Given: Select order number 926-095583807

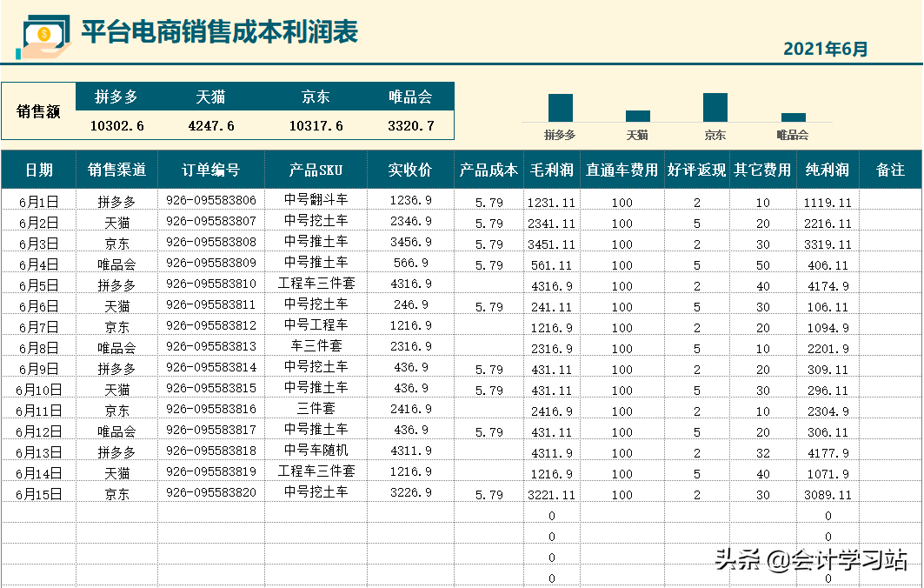Looking at the screenshot, I should coord(211,221).
